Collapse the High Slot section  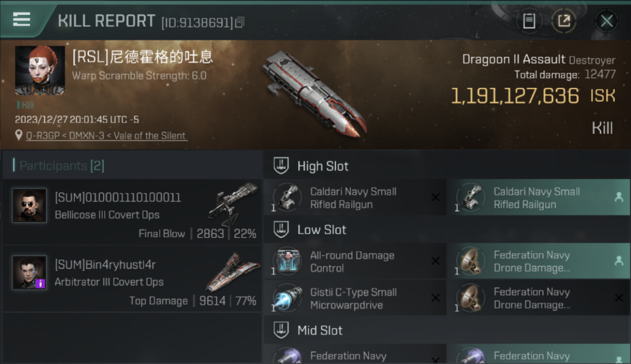click(447, 166)
